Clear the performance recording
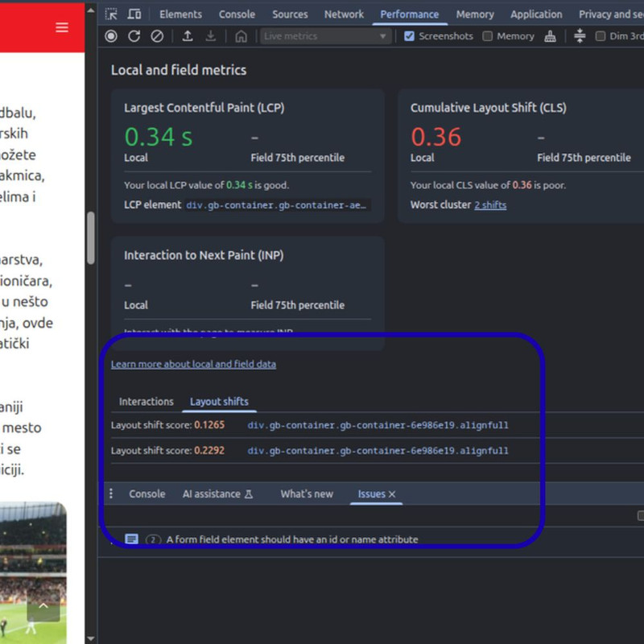The height and width of the screenshot is (644, 644). (x=157, y=36)
